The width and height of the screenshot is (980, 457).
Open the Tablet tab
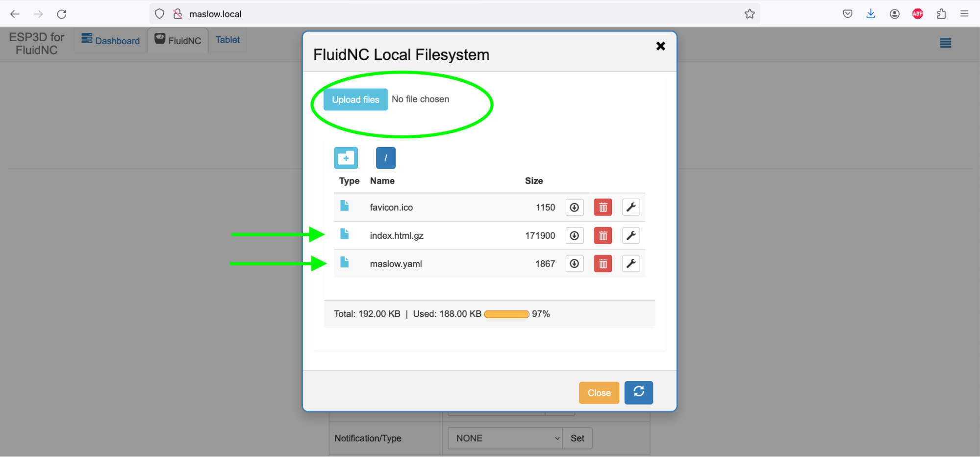[x=227, y=40]
